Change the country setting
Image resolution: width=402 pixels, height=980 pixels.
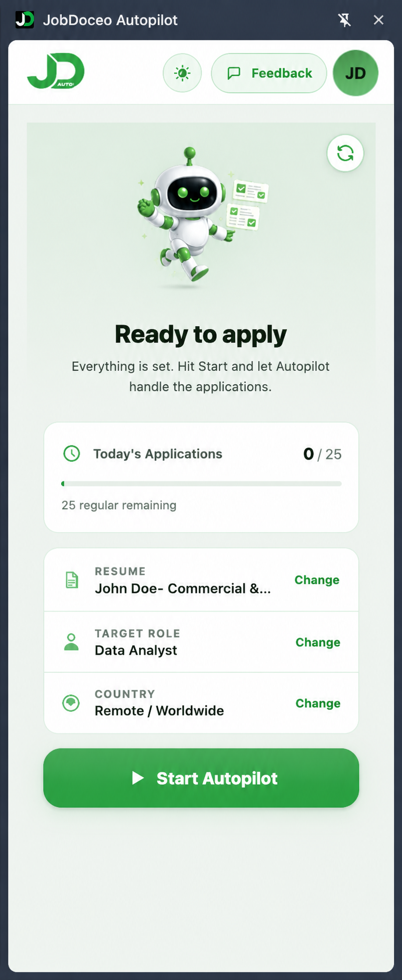click(x=318, y=703)
